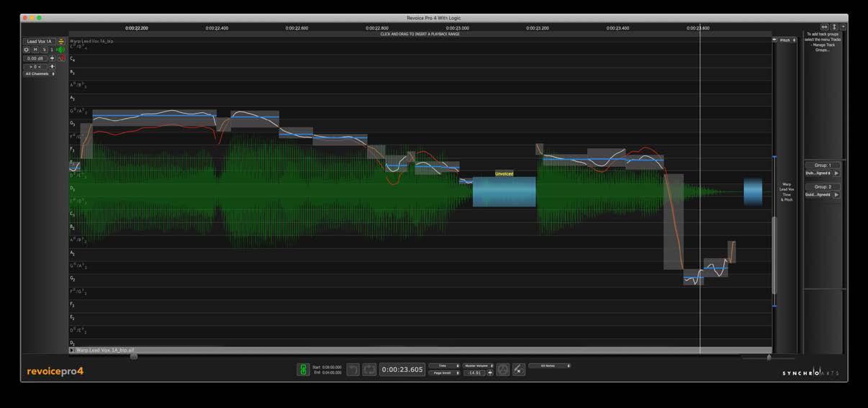
Task: Click the green link icon in bottom toolbar
Action: point(304,369)
